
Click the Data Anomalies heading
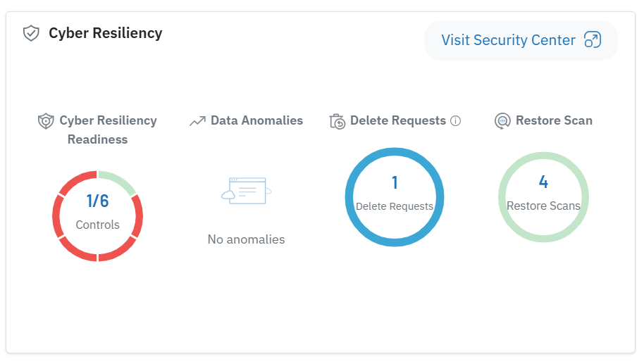point(256,120)
